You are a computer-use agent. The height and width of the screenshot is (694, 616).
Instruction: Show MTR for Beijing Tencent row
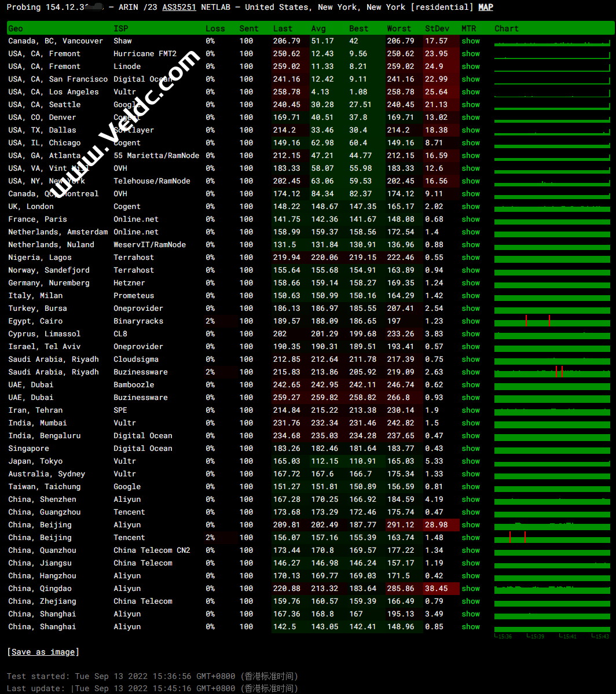(470, 538)
